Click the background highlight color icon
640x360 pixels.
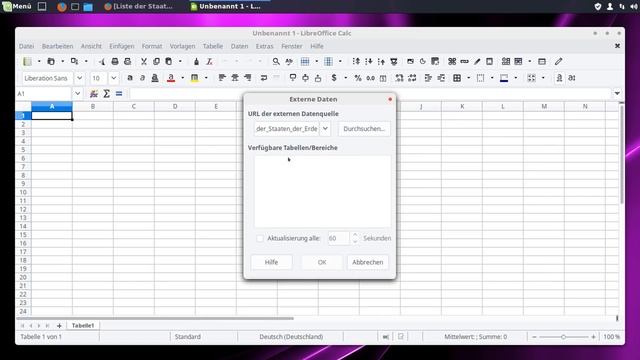pos(195,78)
